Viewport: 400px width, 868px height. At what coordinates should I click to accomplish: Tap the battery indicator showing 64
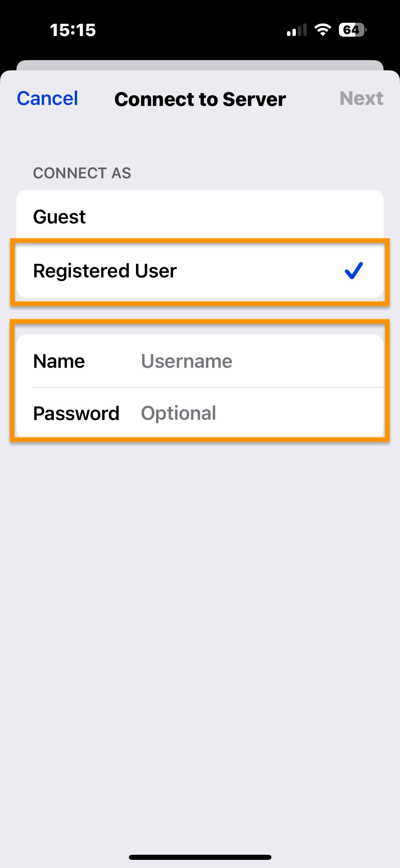pyautogui.click(x=353, y=30)
